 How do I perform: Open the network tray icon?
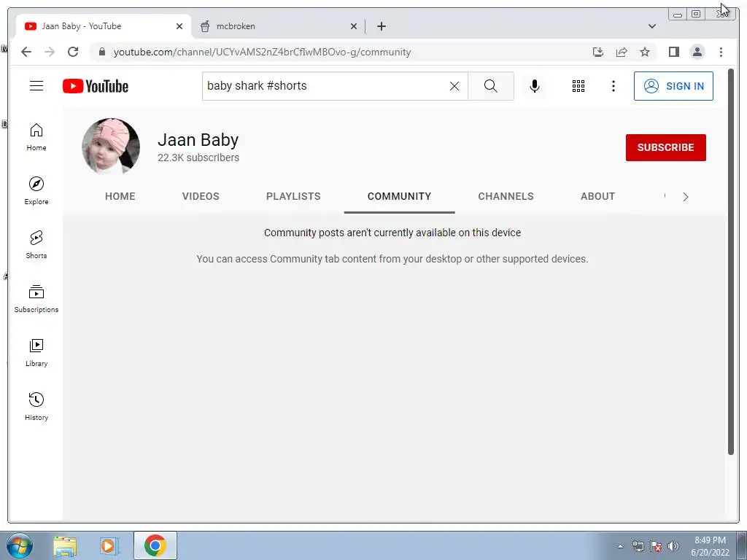point(638,546)
